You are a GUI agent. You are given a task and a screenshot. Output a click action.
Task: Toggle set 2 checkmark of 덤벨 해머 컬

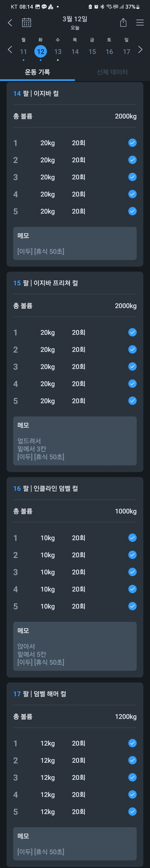(x=132, y=760)
